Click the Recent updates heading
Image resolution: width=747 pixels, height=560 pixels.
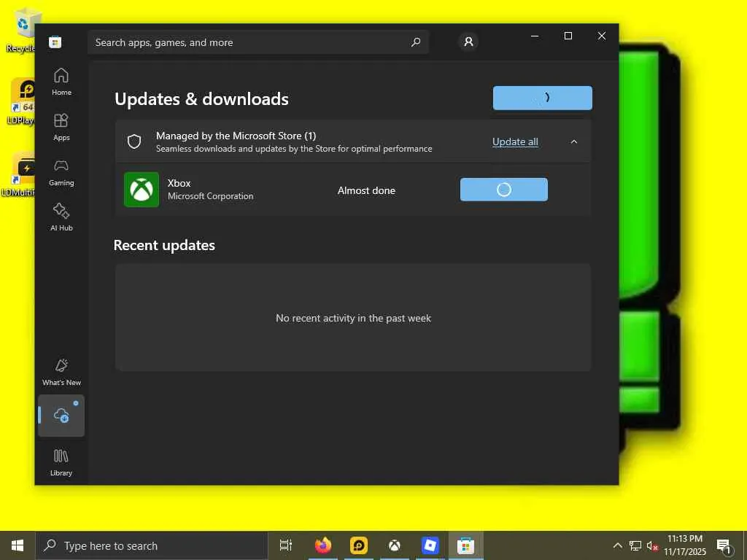pyautogui.click(x=164, y=245)
